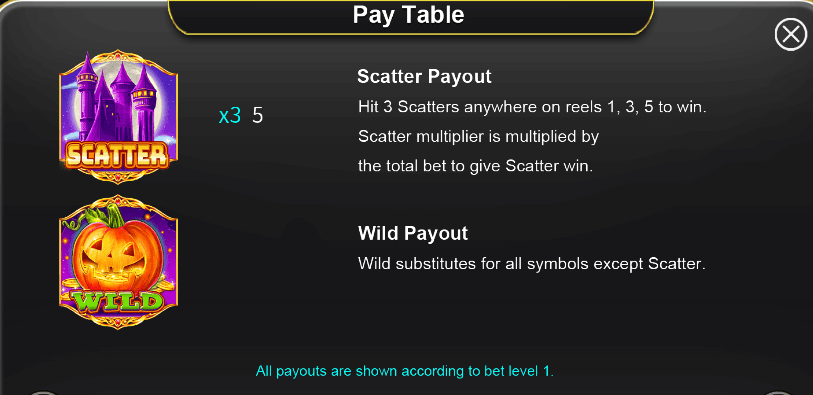
Task: Click the jack-o'-lantern Wild symbol
Action: tap(119, 262)
